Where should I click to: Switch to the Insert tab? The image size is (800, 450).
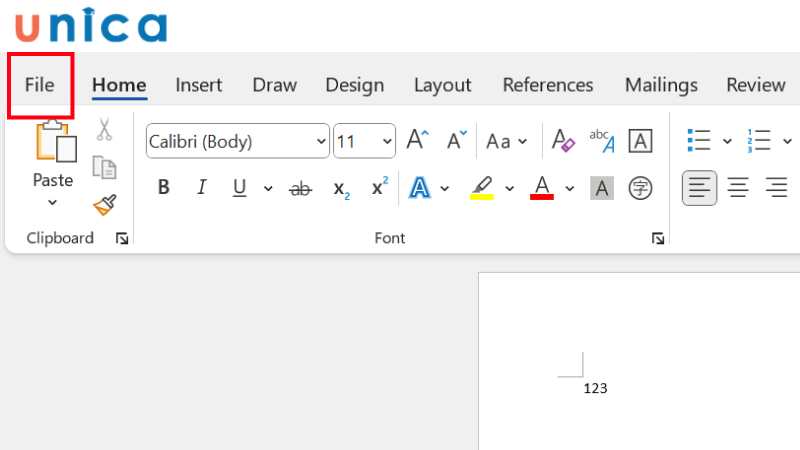click(x=199, y=85)
